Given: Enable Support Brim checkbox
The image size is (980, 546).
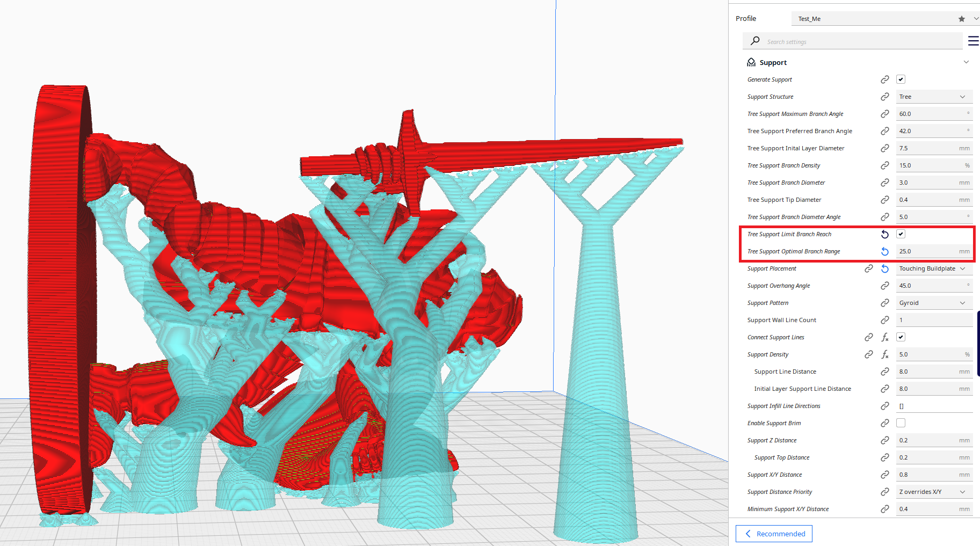Looking at the screenshot, I should pos(901,423).
